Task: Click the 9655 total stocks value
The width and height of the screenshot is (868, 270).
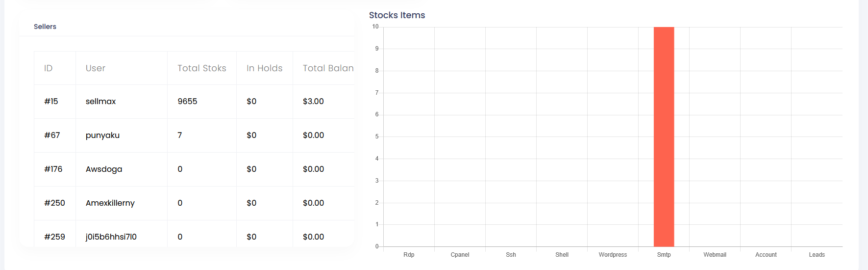Action: tap(187, 102)
